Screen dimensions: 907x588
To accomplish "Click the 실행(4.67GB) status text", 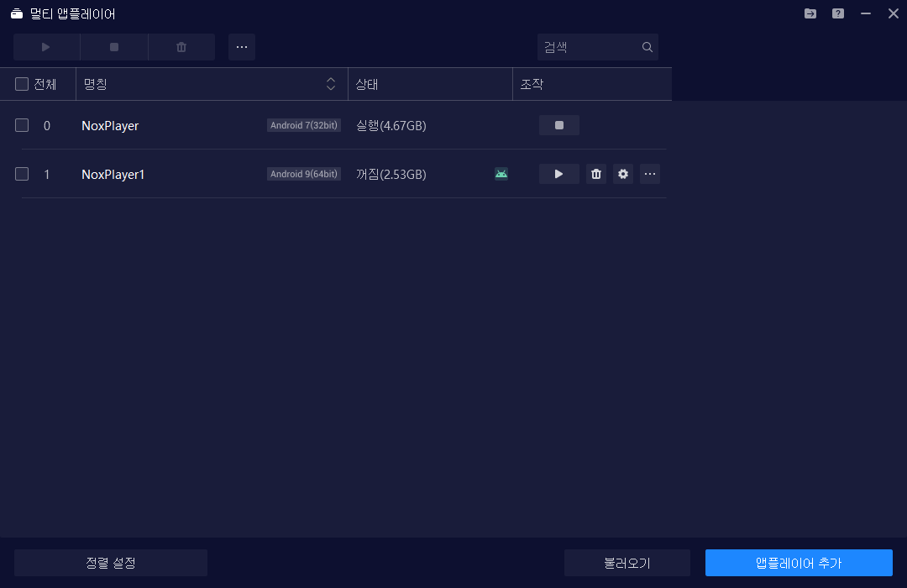I will pyautogui.click(x=391, y=126).
